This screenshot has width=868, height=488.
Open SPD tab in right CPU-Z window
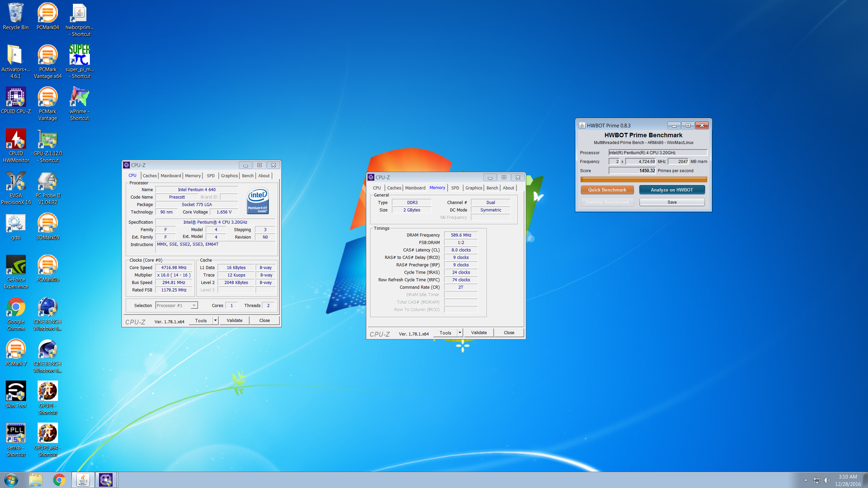[455, 188]
